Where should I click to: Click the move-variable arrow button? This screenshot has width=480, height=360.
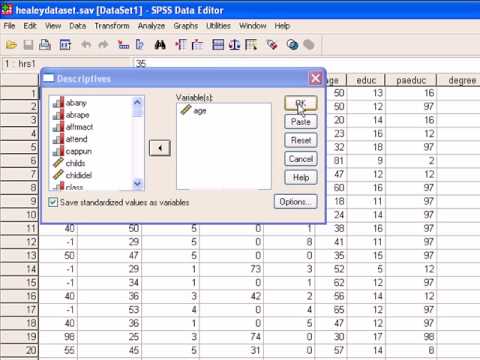tap(160, 148)
